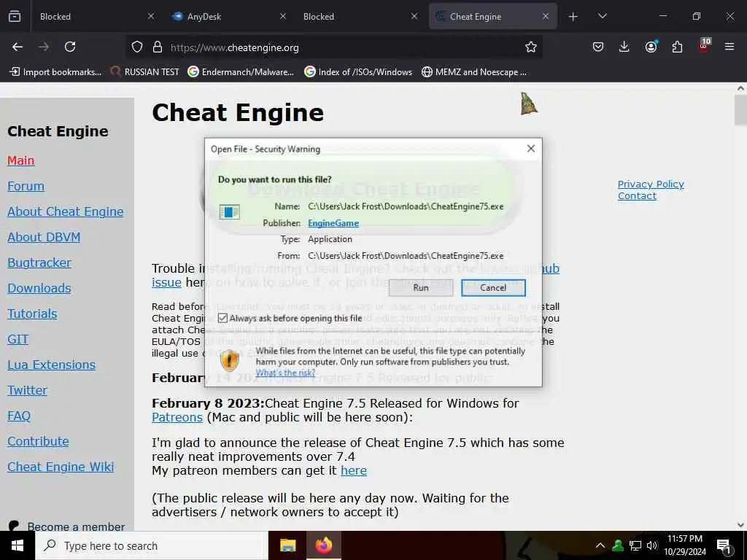Viewport: 747px width, 560px height.
Task: Click the browser forward arrow
Action: pos(44,47)
